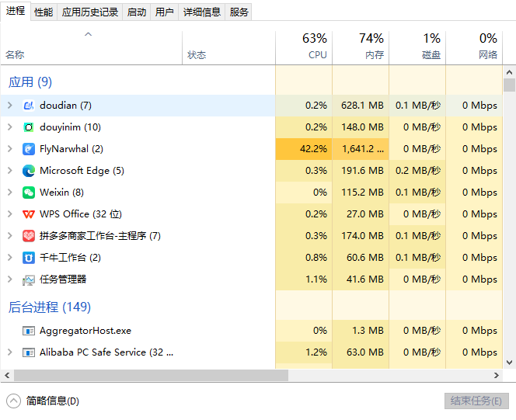Expand the 拼多多商家工作台-主程序 group
The width and height of the screenshot is (516, 420).
pyautogui.click(x=10, y=236)
